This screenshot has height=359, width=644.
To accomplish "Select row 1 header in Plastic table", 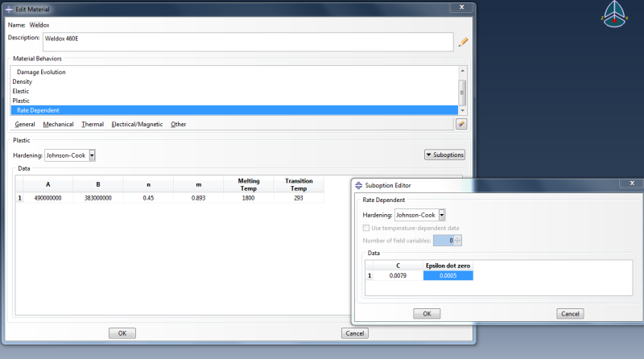I will point(19,198).
